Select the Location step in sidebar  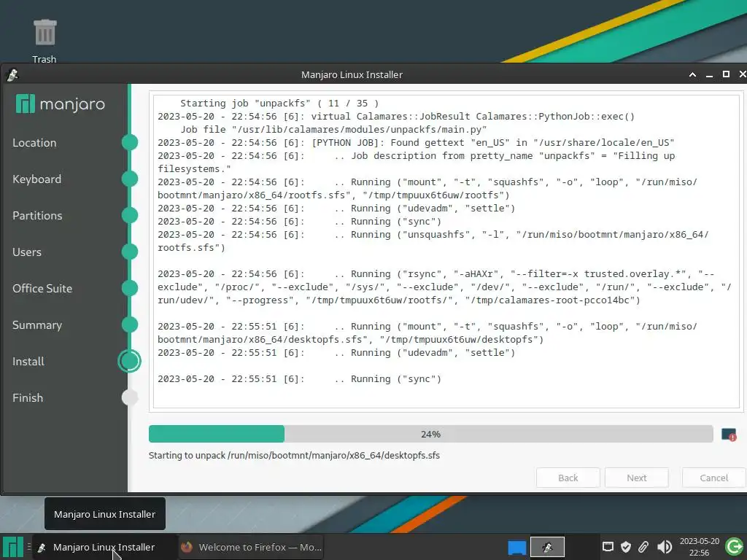34,143
